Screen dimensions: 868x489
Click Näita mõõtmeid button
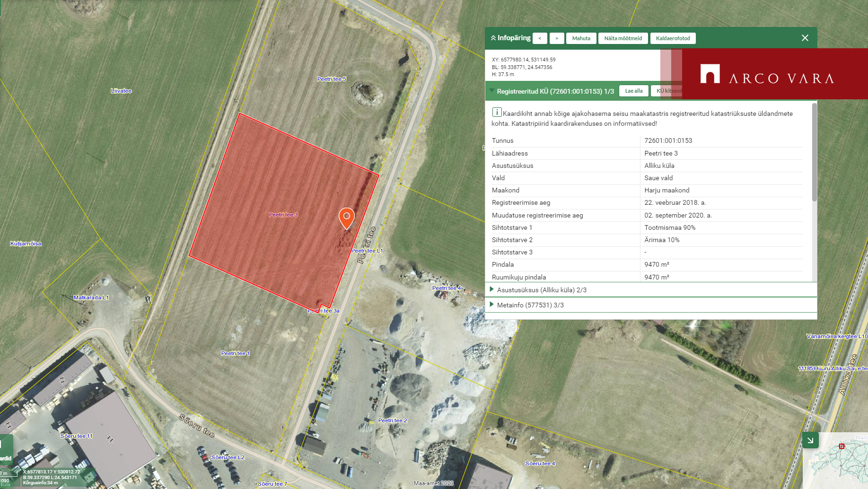click(623, 38)
